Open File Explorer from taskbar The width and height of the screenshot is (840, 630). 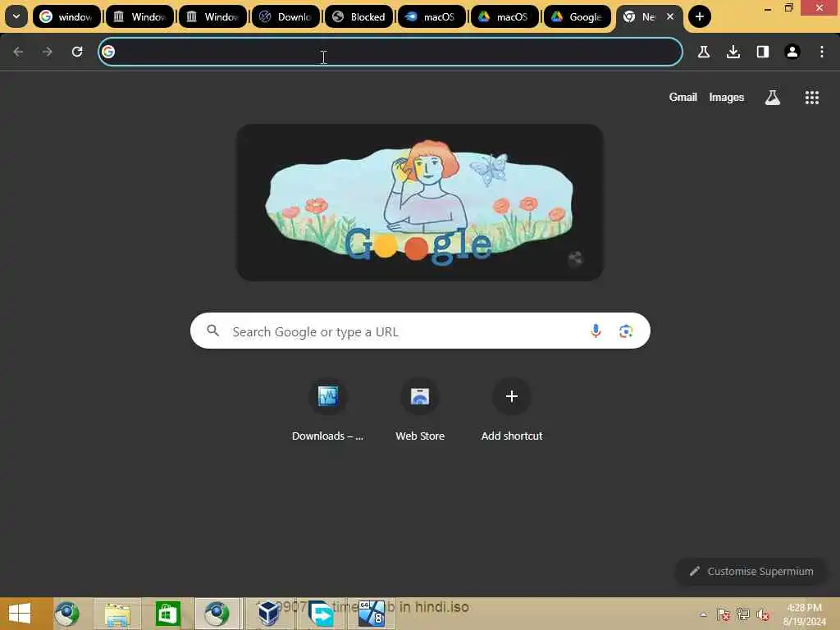[x=117, y=614]
